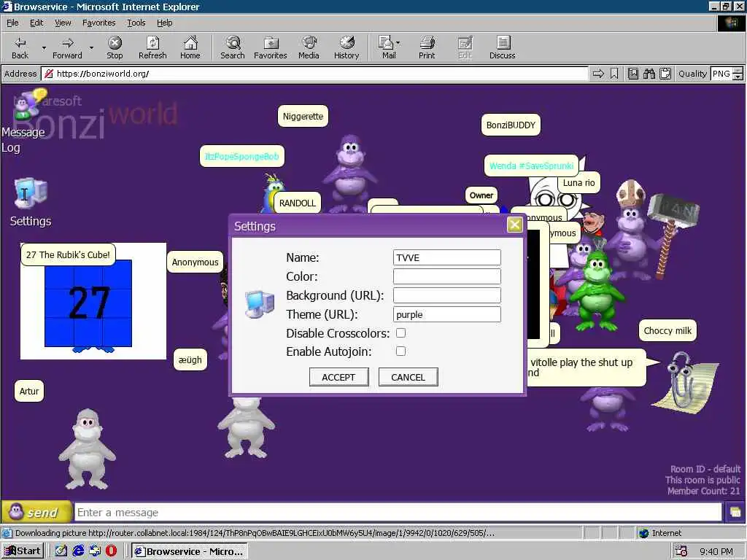Open the History toolbar button
Image resolution: width=747 pixels, height=560 pixels.
[347, 47]
